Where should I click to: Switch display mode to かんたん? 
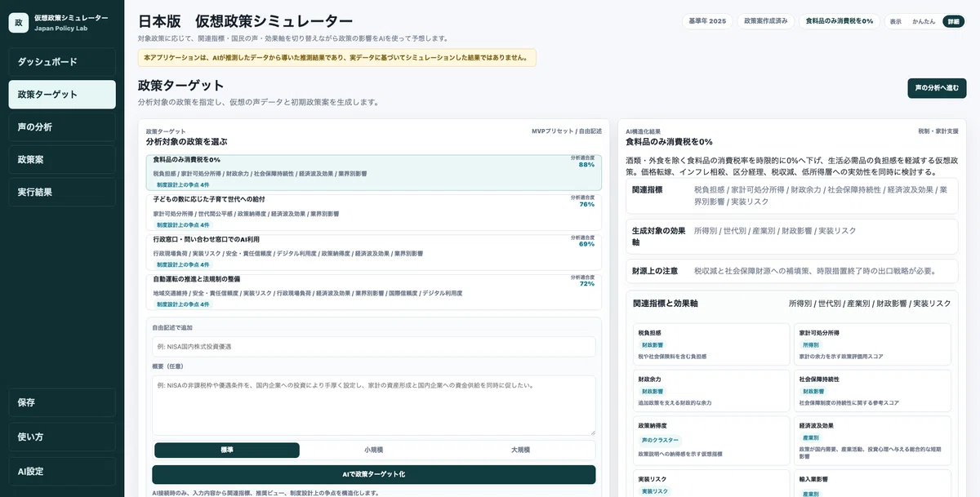pyautogui.click(x=924, y=21)
